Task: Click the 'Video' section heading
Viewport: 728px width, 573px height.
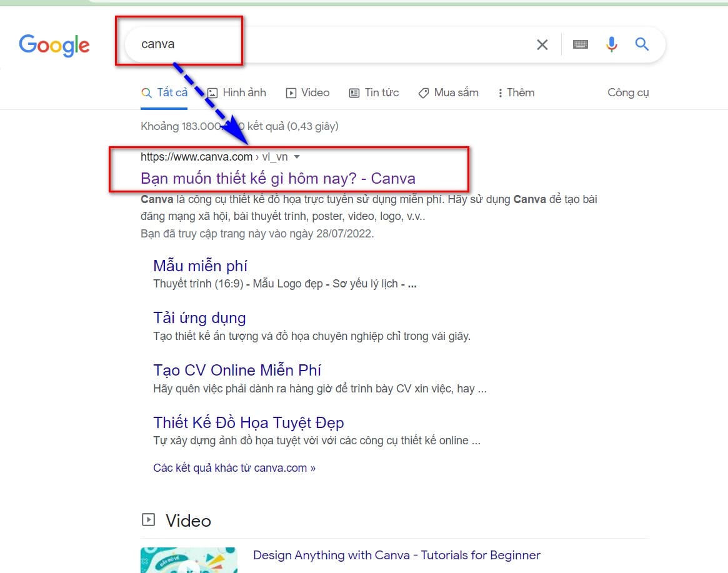Action: coord(188,521)
